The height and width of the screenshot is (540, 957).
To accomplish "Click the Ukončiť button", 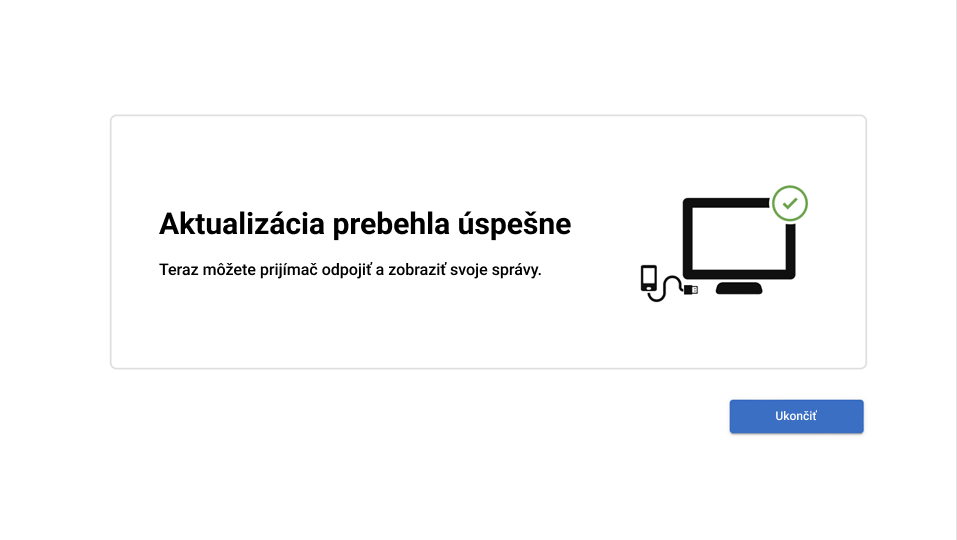I will point(796,416).
